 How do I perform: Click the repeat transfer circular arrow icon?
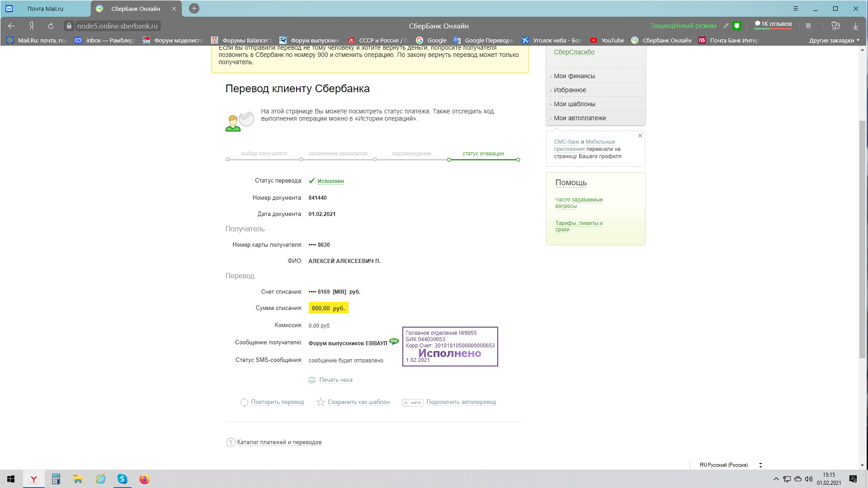tap(244, 402)
